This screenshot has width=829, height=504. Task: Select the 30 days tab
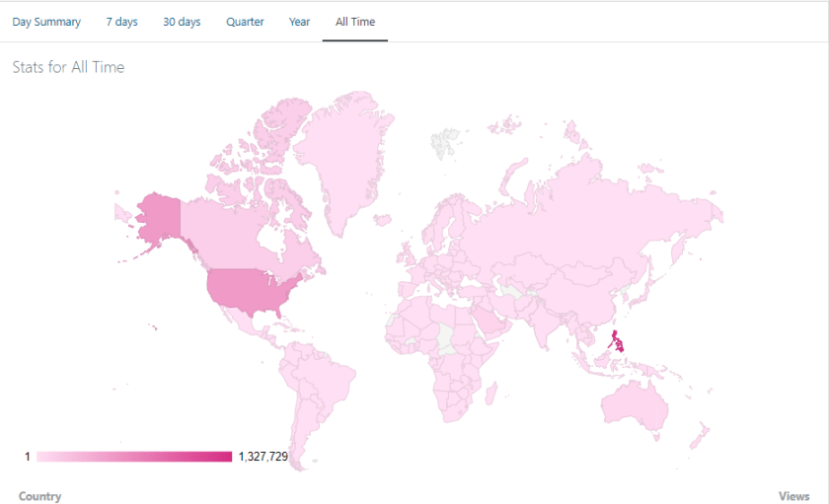click(x=182, y=22)
